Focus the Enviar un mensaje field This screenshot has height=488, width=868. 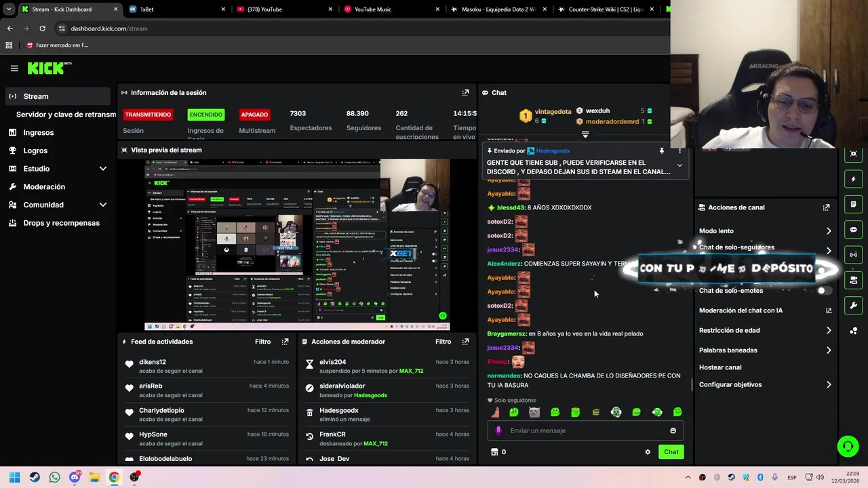tap(585, 430)
